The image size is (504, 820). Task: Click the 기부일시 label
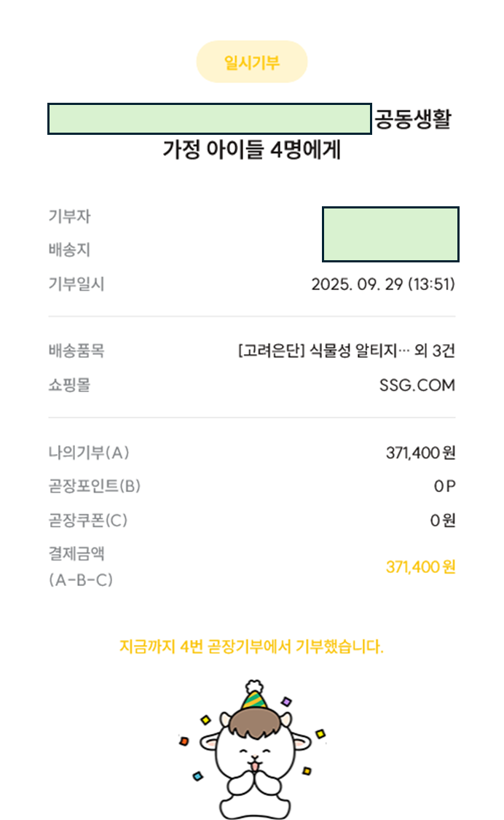pyautogui.click(x=76, y=284)
